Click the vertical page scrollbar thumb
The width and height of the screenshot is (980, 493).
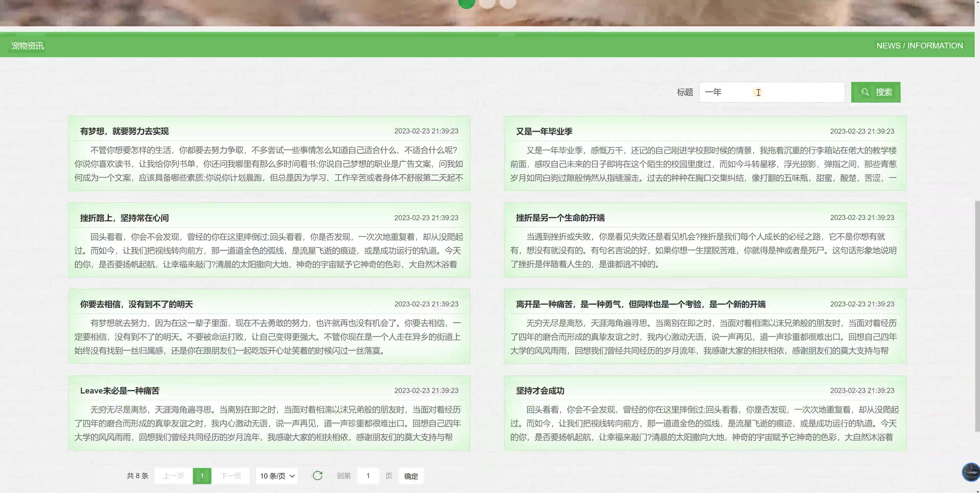[x=977, y=315]
